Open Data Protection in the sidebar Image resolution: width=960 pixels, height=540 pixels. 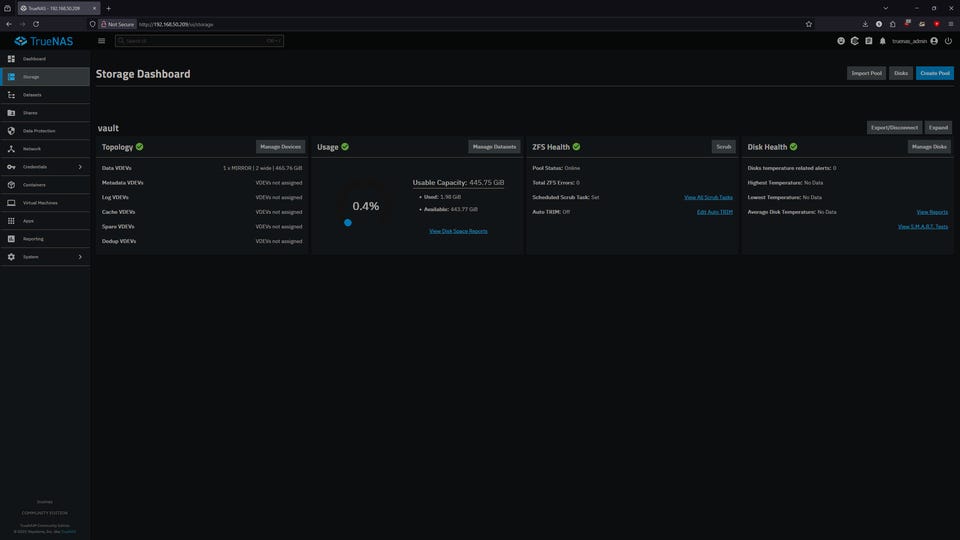(39, 131)
